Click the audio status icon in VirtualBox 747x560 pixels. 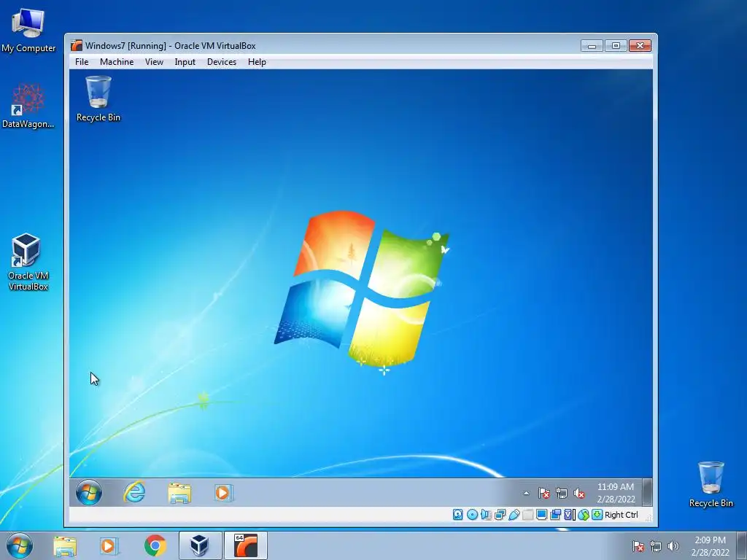(x=486, y=515)
